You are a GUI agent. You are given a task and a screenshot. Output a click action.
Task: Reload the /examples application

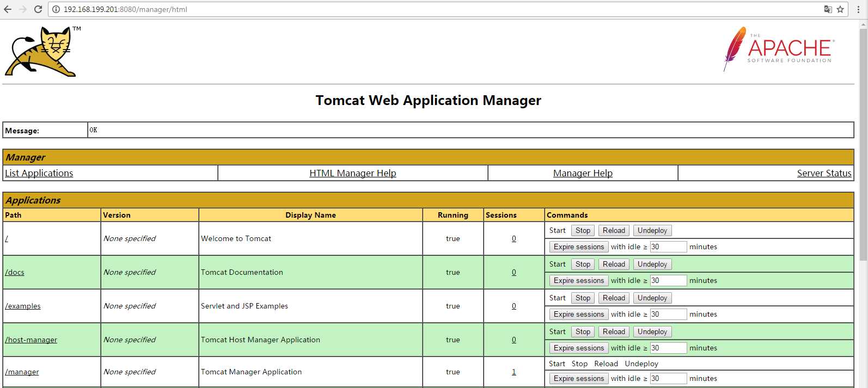[614, 298]
